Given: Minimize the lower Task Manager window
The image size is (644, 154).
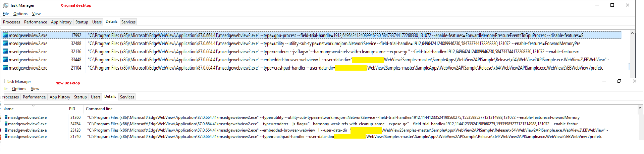Looking at the screenshot, I should [604, 81].
